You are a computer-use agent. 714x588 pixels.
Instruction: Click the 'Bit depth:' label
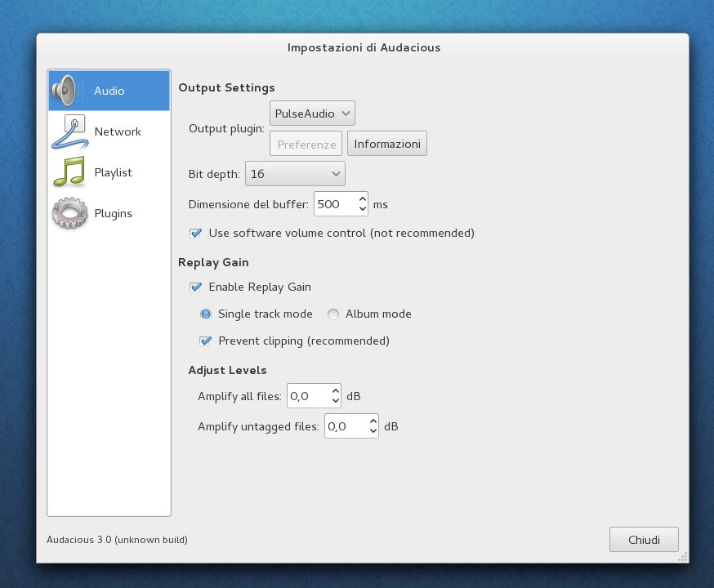click(214, 174)
